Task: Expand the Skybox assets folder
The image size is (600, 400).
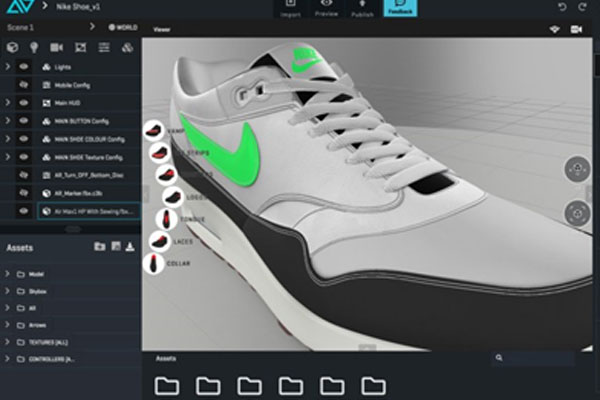Action: click(8, 291)
